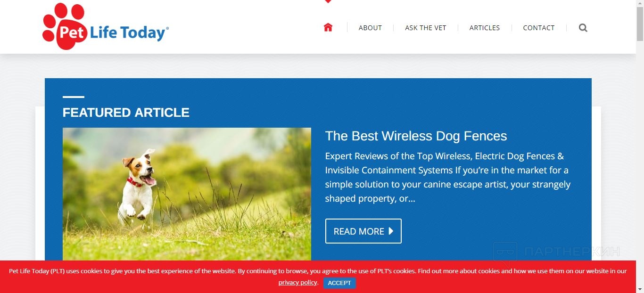Click the cookie banner message text
Screen dimensions: 644x293
pyautogui.click(x=318, y=271)
